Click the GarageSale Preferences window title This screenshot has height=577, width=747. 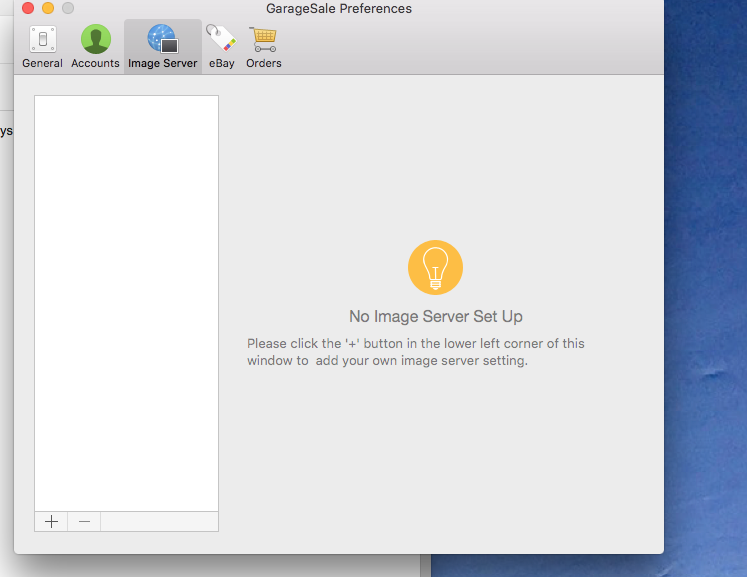[x=339, y=9]
